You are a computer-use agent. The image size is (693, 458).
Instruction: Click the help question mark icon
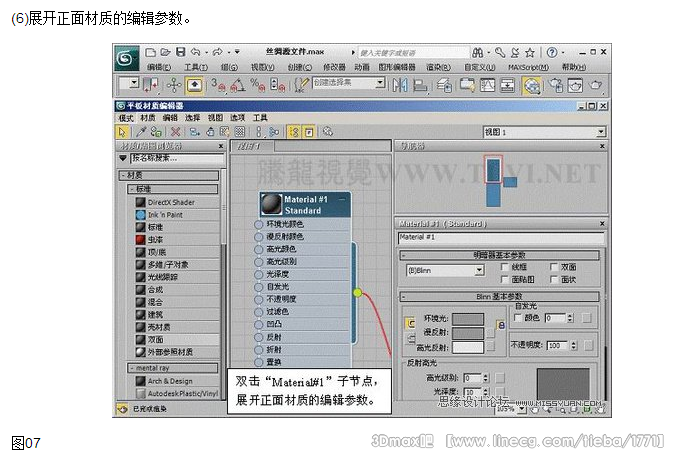coord(552,53)
